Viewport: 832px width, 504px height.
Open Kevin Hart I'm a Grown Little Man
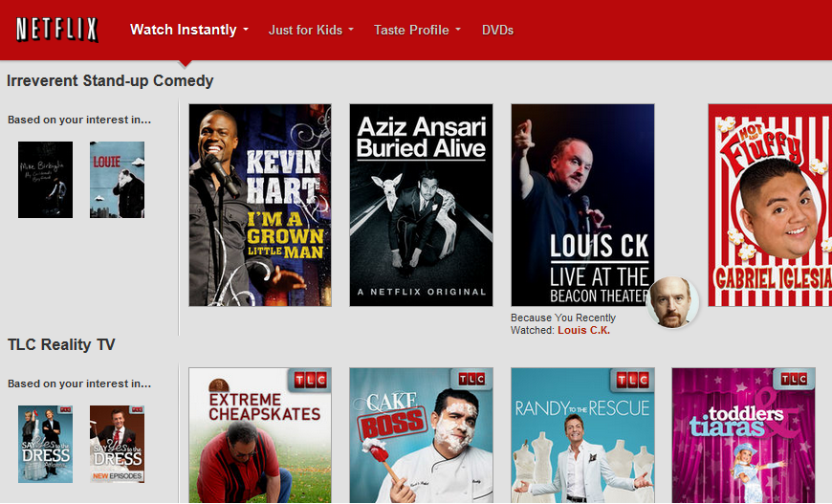(x=260, y=205)
